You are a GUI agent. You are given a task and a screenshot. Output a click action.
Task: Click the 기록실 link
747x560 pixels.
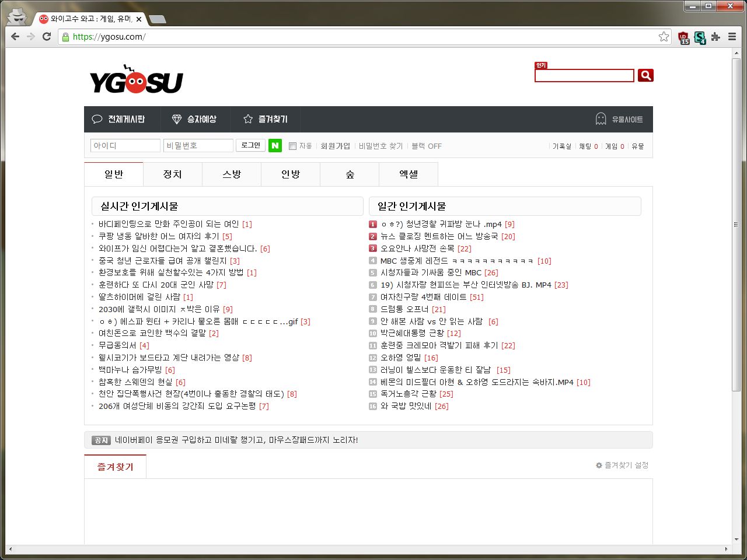562,146
